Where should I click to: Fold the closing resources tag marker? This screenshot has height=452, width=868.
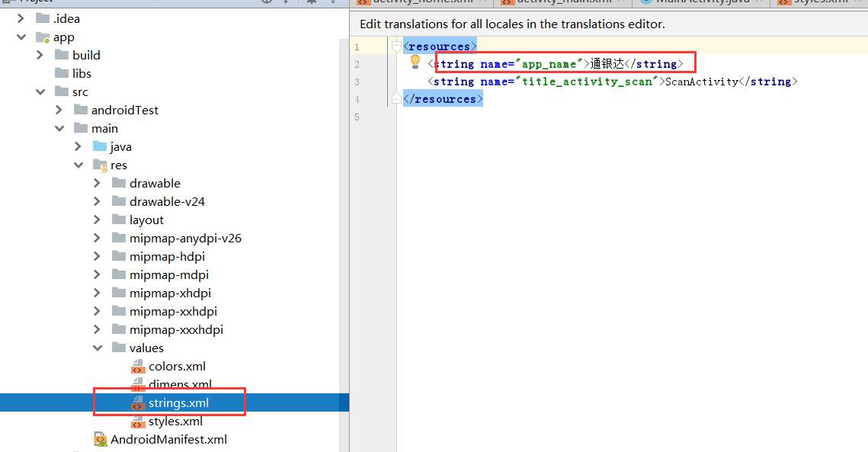tap(396, 98)
